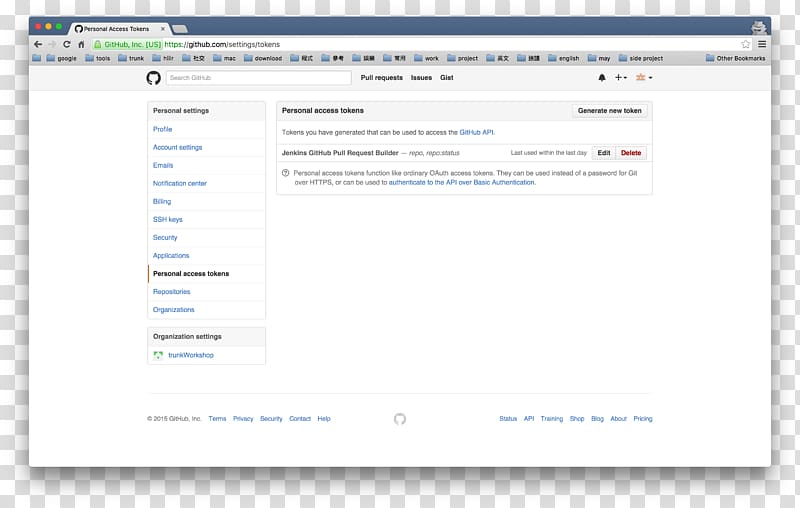Open Terms link in footer
Viewport: 800px width, 508px height.
click(x=217, y=419)
